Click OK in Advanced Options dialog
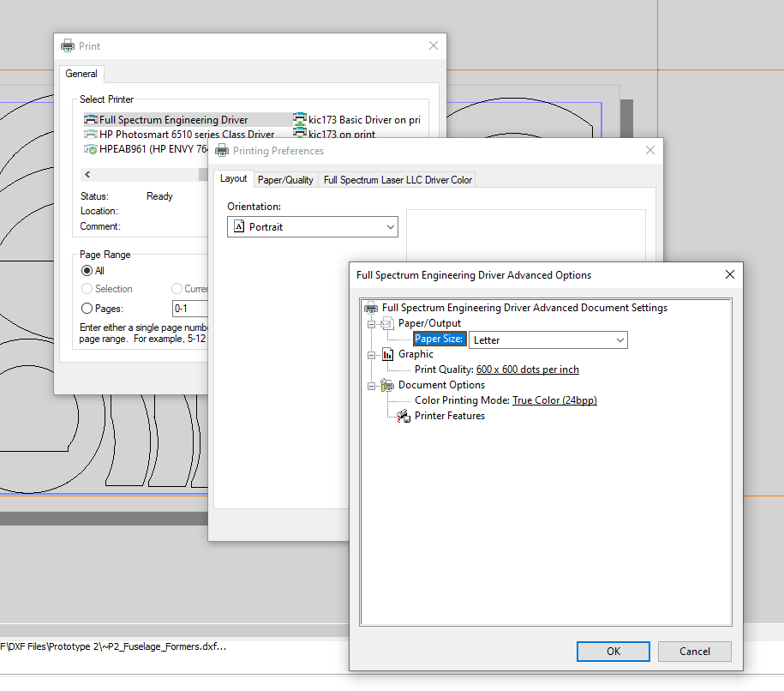 613,651
